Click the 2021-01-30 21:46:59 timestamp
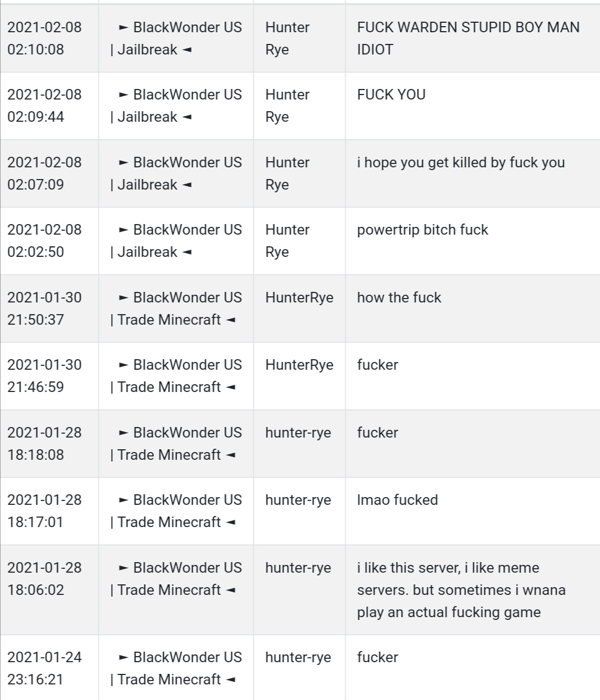Screen dimensions: 600x700 (x=44, y=376)
